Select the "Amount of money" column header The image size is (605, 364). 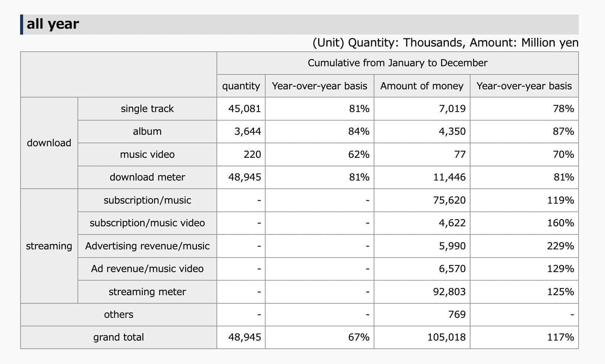422,86
